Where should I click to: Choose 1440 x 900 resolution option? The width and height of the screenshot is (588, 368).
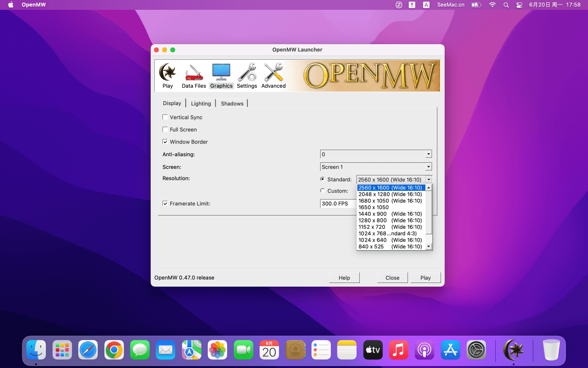(391, 214)
